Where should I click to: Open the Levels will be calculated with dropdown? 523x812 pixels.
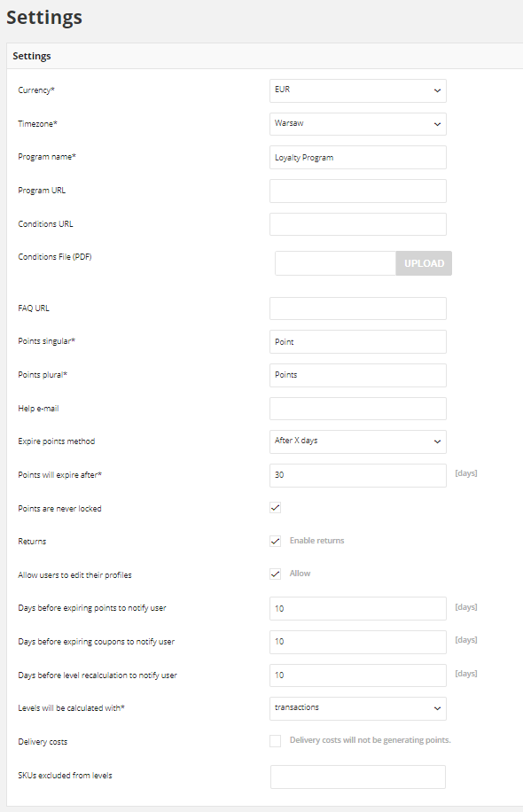coord(358,708)
